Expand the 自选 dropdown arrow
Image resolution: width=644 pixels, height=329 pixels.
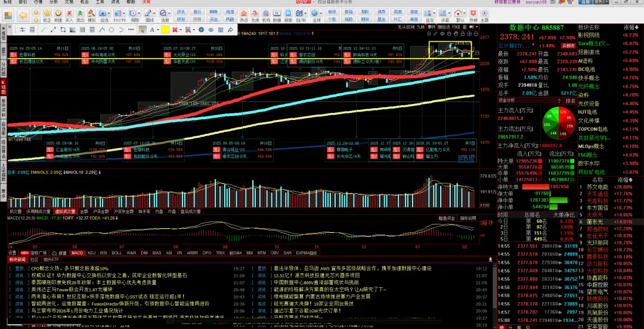click(109, 13)
